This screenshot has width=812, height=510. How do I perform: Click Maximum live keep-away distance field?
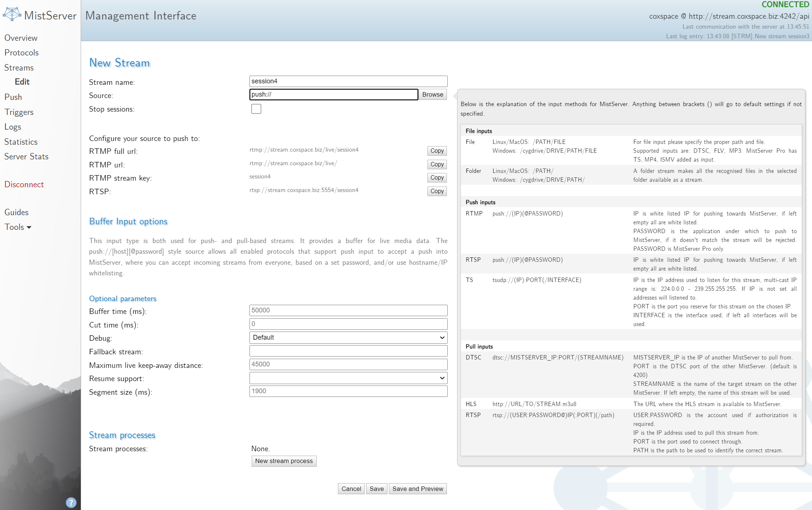click(348, 364)
